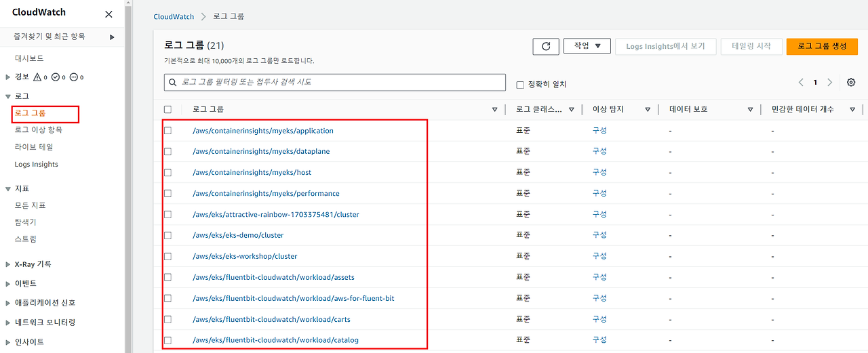Open /aws/containerinsights/myeks/dataplane log group

tap(261, 152)
